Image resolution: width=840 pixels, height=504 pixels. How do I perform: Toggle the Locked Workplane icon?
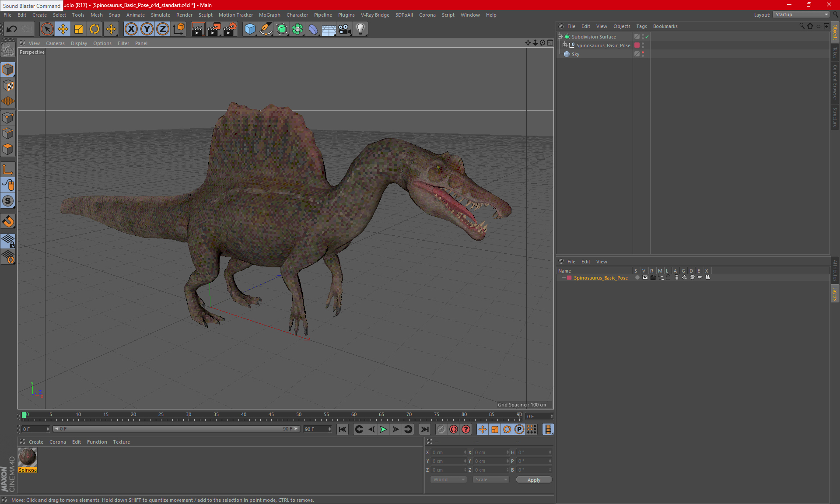(x=8, y=241)
